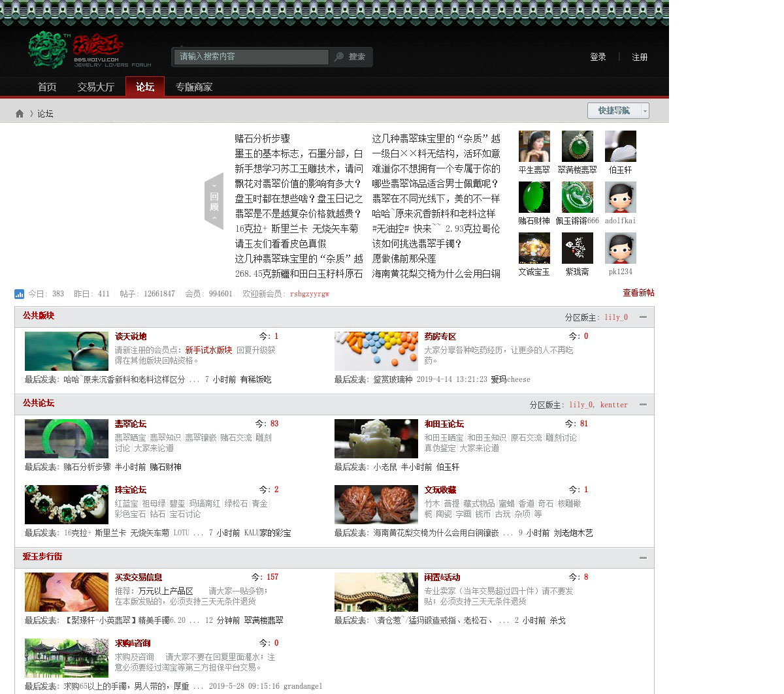The height and width of the screenshot is (694, 784).
Task: Click the 谈天说地 teapot forum image
Action: click(67, 351)
